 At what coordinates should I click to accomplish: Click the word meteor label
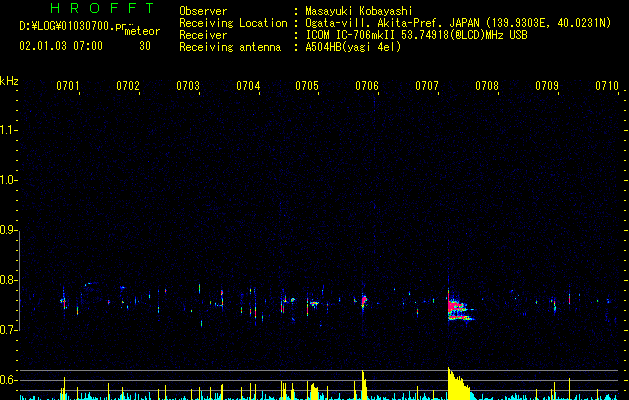tap(142, 31)
